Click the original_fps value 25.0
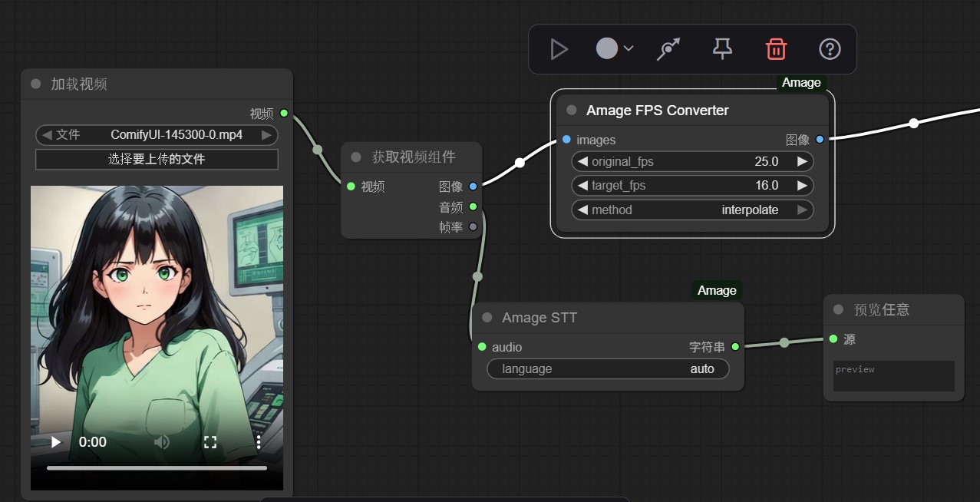 [x=766, y=161]
